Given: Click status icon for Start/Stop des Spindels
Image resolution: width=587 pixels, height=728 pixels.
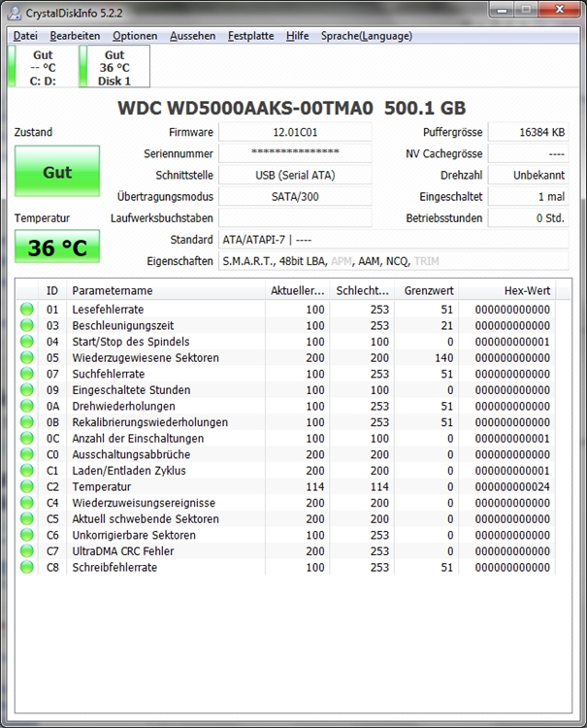Looking at the screenshot, I should pyautogui.click(x=27, y=342).
